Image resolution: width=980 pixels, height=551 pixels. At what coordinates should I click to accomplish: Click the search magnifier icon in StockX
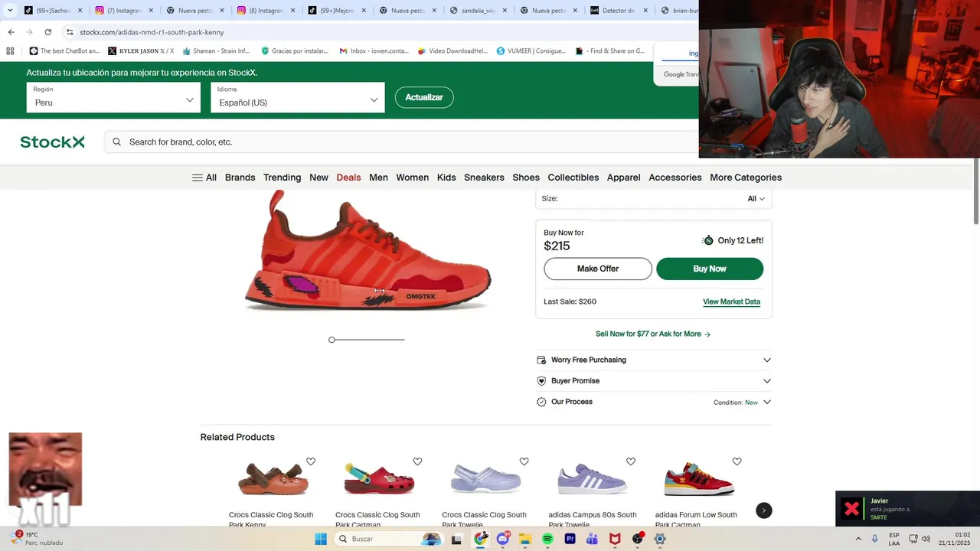tap(117, 142)
